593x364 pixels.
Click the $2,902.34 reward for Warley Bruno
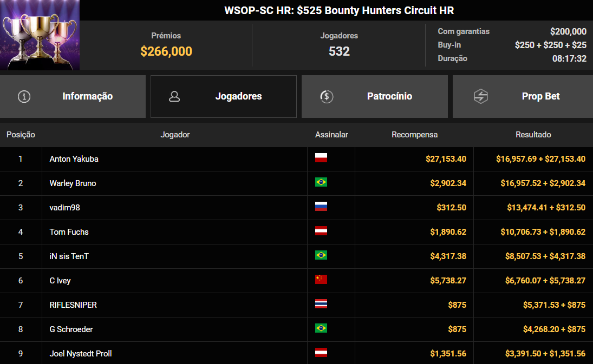[x=448, y=183]
